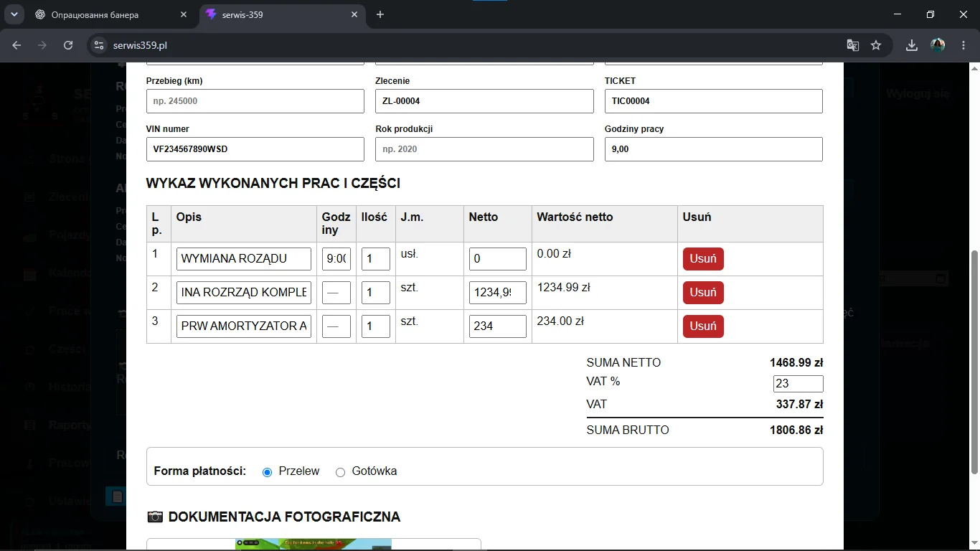Viewport: 980px width, 551px height.
Task: Remove the row priced 1234.99 zł
Action: click(x=703, y=293)
